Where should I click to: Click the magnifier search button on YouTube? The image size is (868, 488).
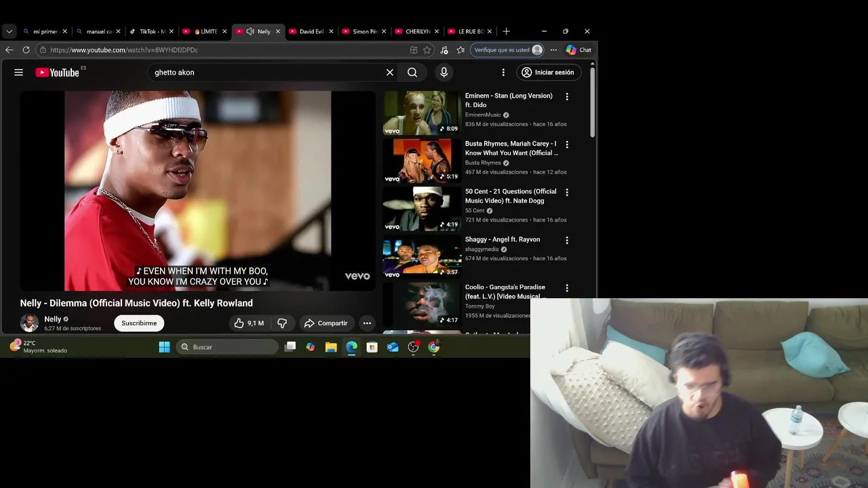click(412, 73)
